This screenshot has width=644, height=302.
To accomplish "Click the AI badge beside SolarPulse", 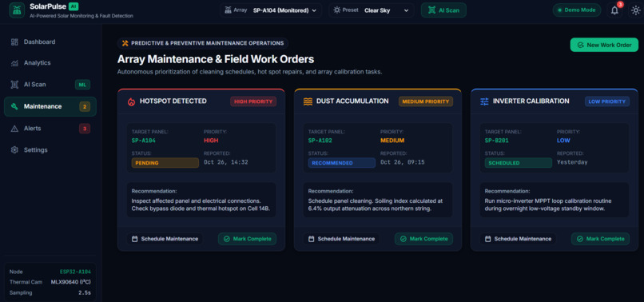I will pos(73,6).
